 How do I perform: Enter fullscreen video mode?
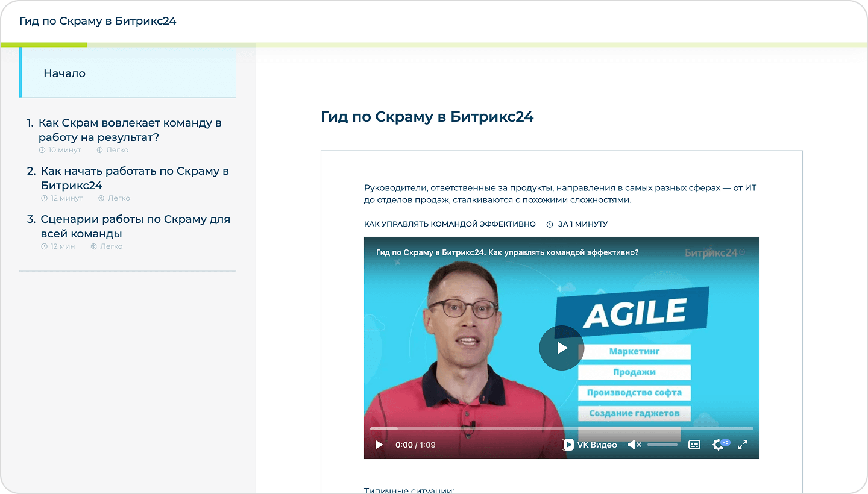[x=743, y=445]
